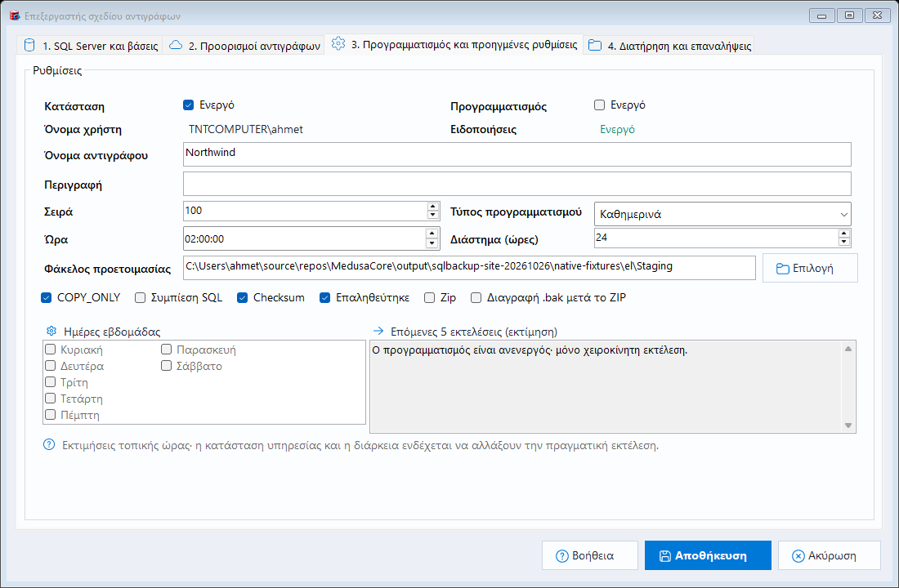899x588 pixels.
Task: Click the gear icon on the scheduling tab
Action: point(338,43)
